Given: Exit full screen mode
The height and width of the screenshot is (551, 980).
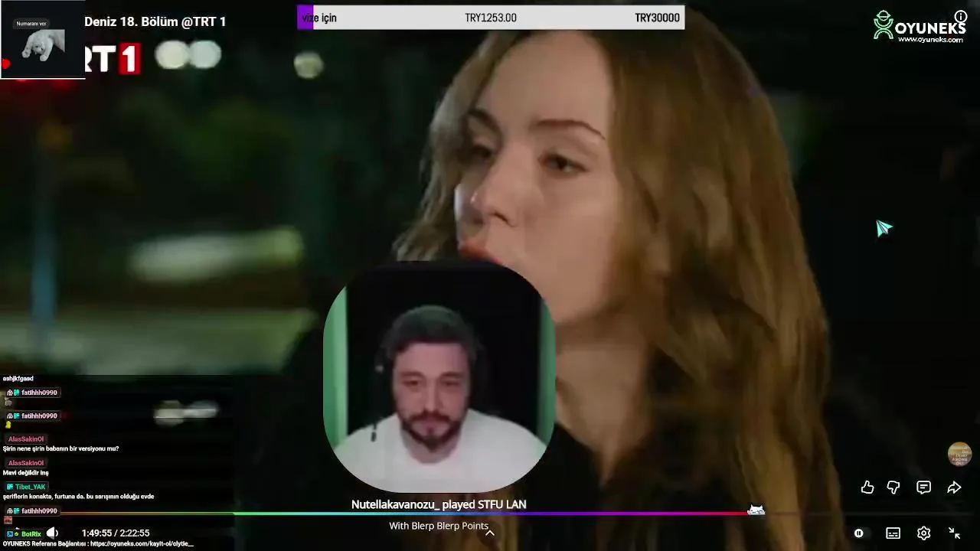Looking at the screenshot, I should tap(955, 533).
